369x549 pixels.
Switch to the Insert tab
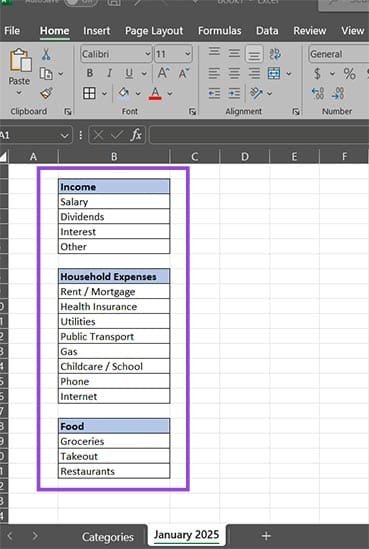click(97, 31)
